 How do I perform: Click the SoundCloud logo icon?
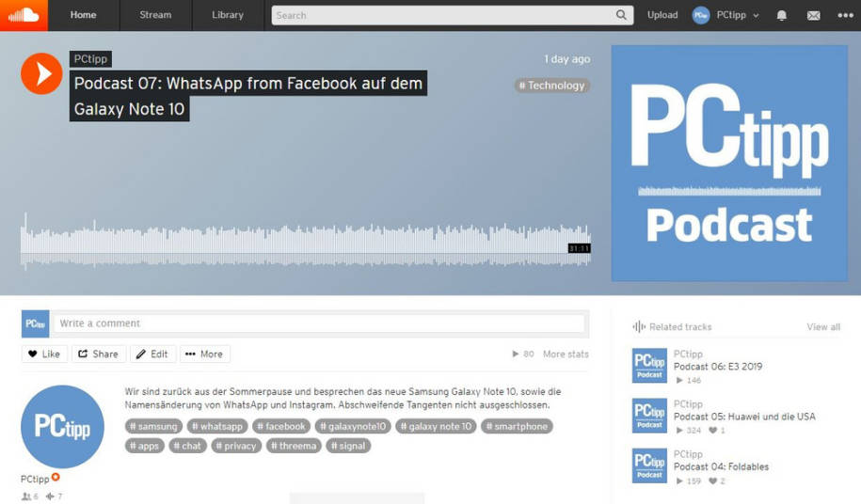24,15
